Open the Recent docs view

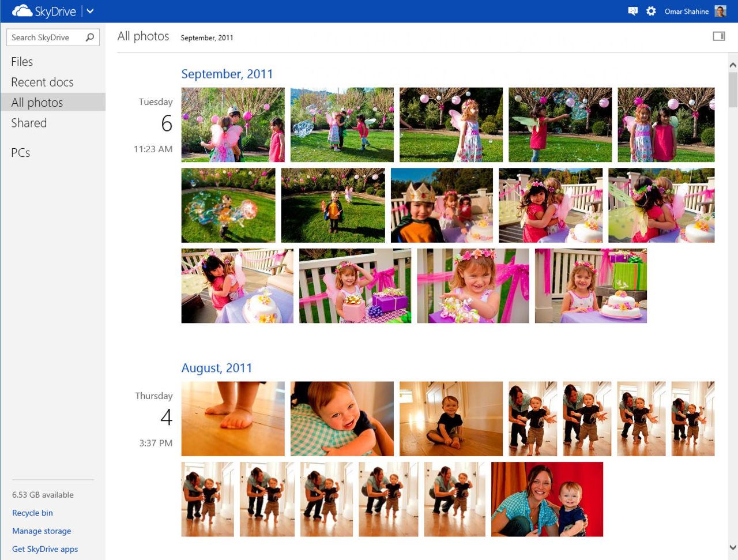[x=43, y=82]
